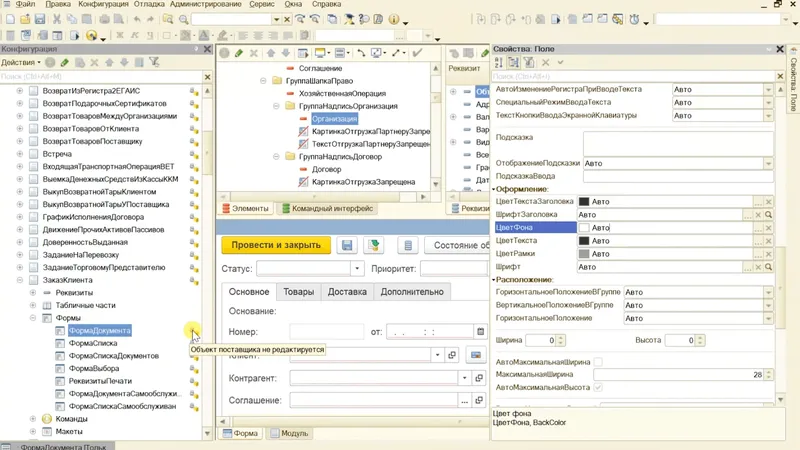Click the Undo arrow in the main toolbar

click(137, 19)
